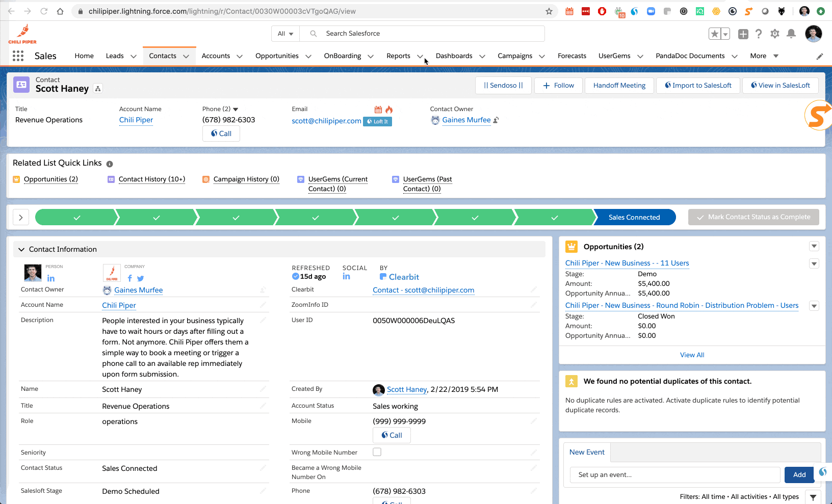Open the notifications bell
The width and height of the screenshot is (832, 504).
pos(791,34)
